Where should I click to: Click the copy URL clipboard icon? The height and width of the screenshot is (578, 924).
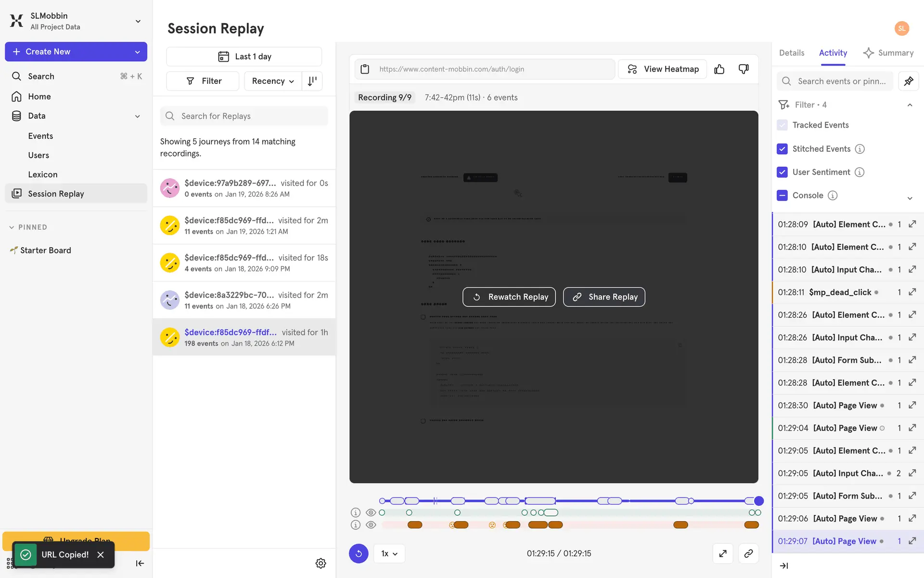click(x=365, y=69)
